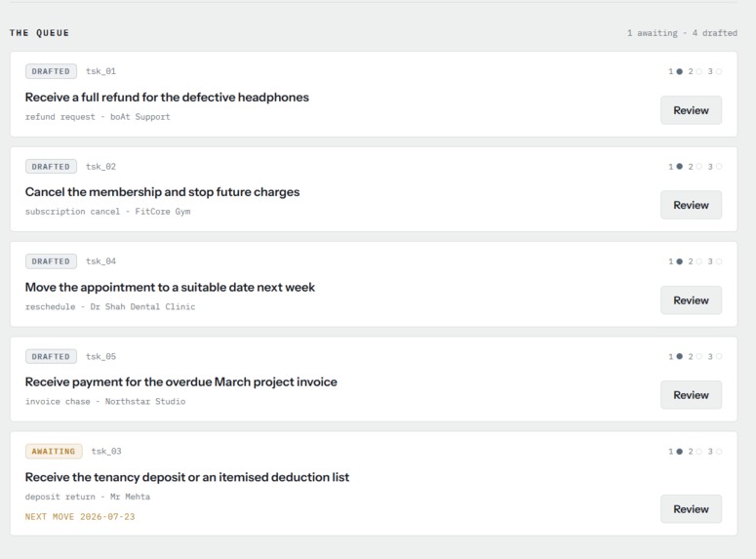Screen dimensions: 756x559
Task: Open 'Cancel the membership and stop future charges'
Action: [x=162, y=192]
